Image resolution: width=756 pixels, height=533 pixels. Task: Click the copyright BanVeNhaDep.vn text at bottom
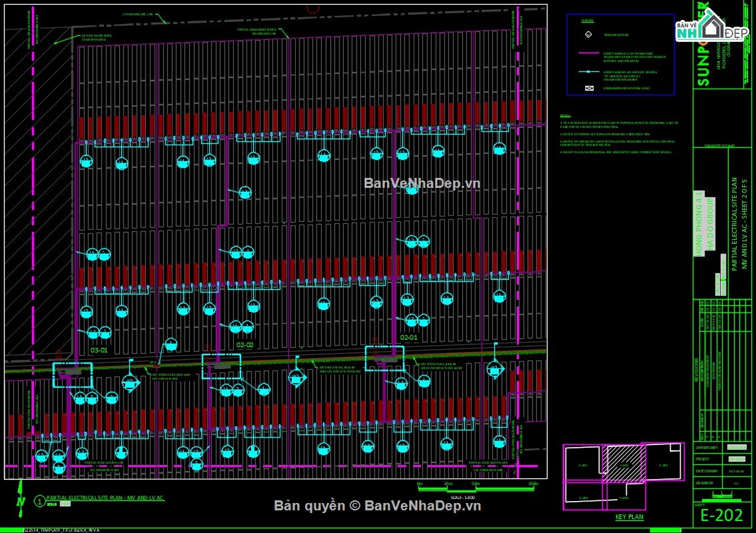pos(378,506)
